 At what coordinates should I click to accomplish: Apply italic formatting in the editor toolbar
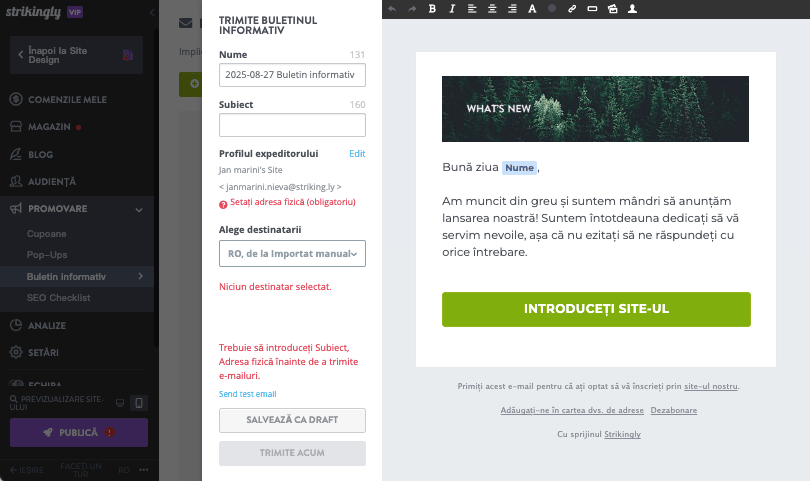click(452, 9)
